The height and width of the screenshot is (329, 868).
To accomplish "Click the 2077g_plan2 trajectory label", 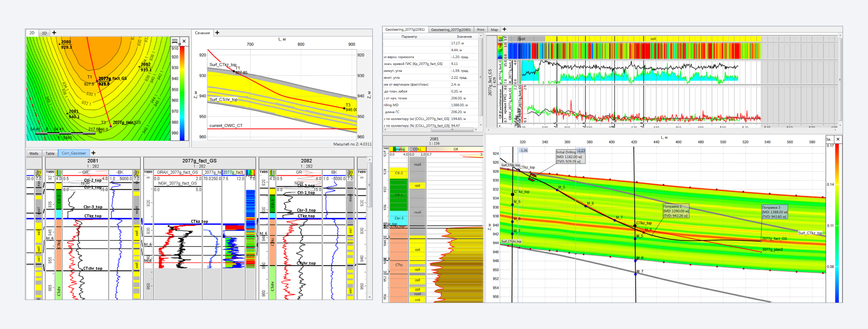I will 772,250.
